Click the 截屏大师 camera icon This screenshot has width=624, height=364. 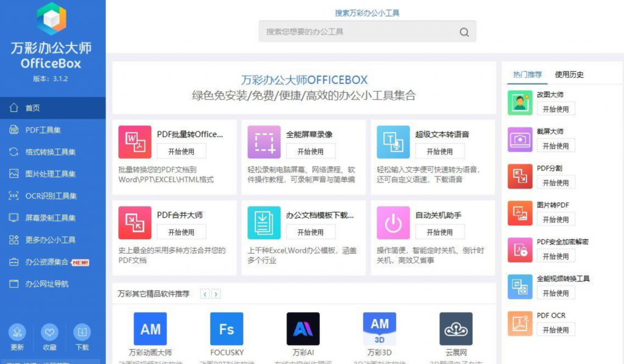point(520,139)
